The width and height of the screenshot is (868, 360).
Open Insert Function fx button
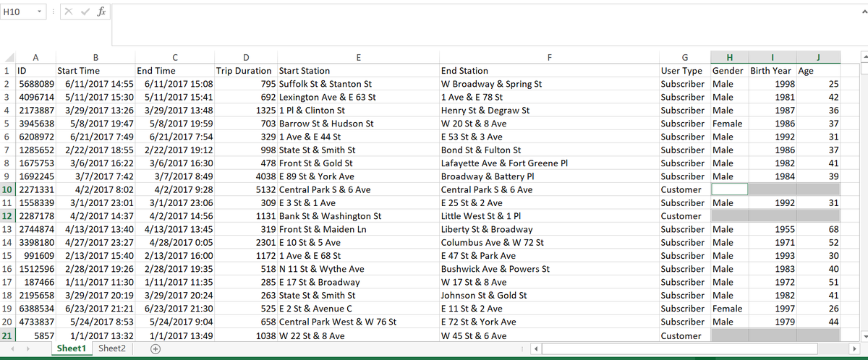pos(101,12)
